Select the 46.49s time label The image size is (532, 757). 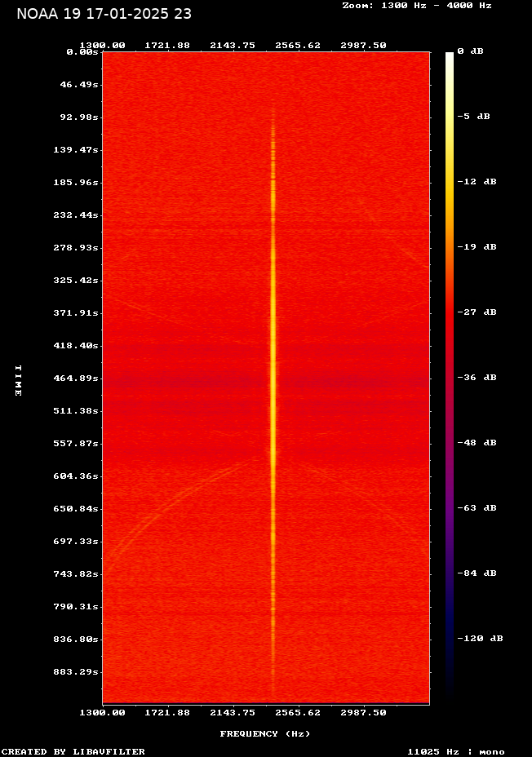pyautogui.click(x=79, y=85)
